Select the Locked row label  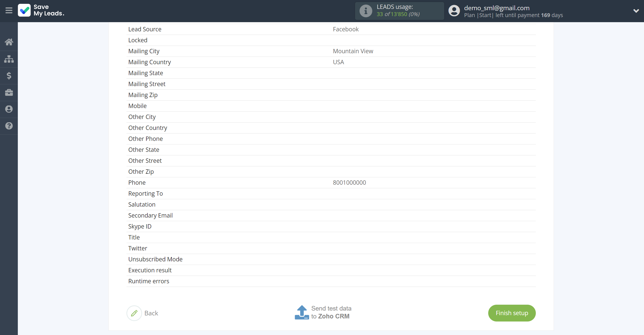138,40
